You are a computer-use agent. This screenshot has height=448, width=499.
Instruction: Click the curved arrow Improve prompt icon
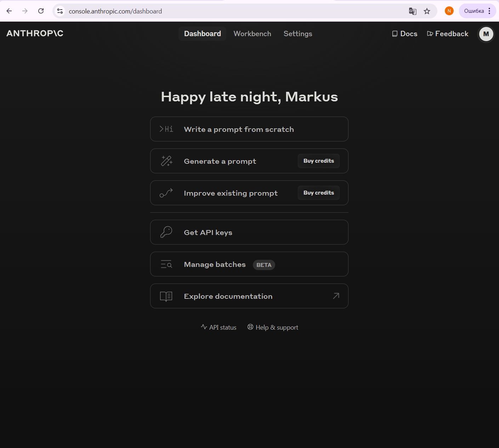click(x=166, y=193)
